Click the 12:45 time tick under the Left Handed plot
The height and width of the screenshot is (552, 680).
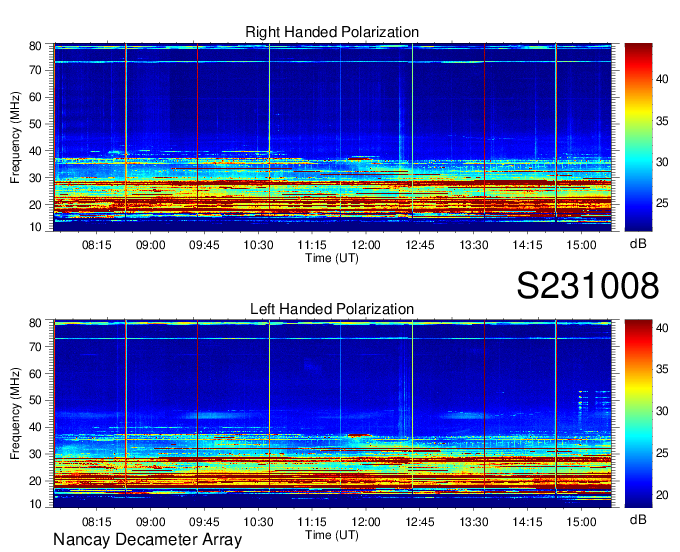pos(420,522)
